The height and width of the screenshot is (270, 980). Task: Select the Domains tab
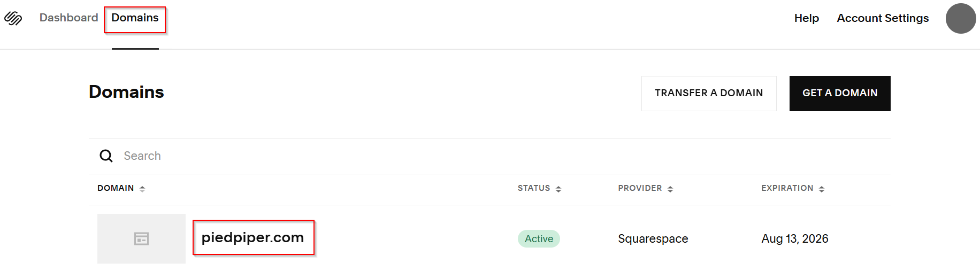click(135, 18)
